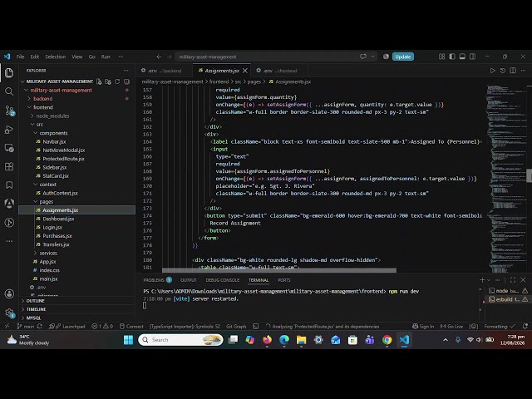Split the editor to the right
This screenshot has height=399, width=532.
click(513, 71)
